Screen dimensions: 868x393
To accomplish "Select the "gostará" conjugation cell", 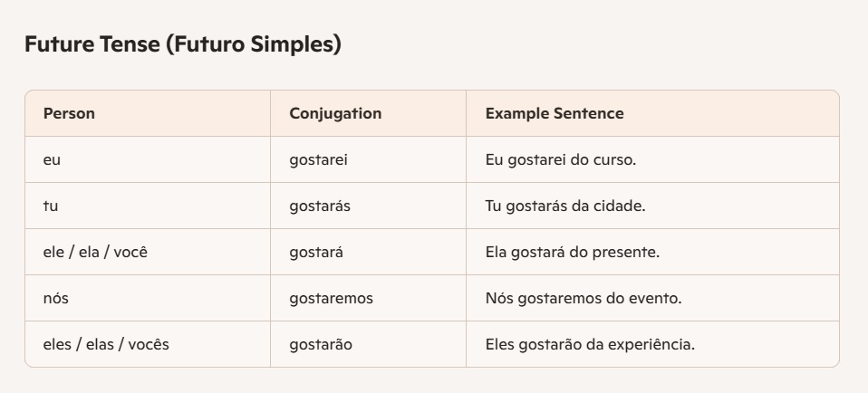I will point(316,252).
